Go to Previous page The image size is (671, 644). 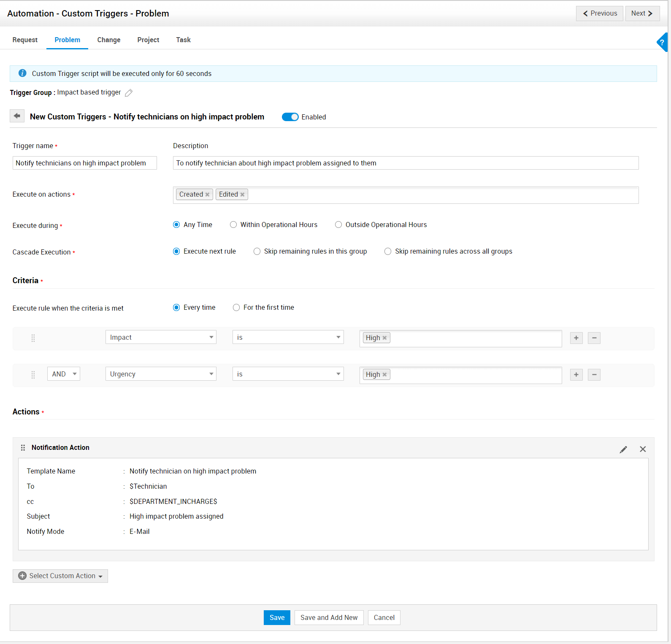pos(600,14)
